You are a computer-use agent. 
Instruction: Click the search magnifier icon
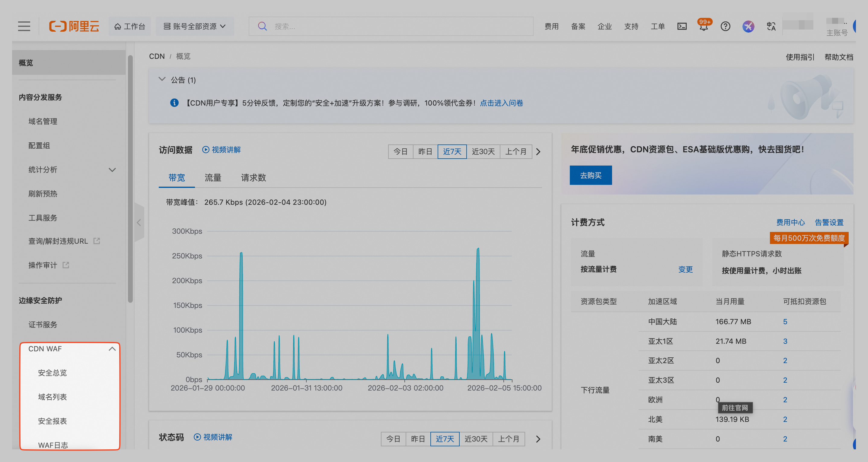(262, 26)
